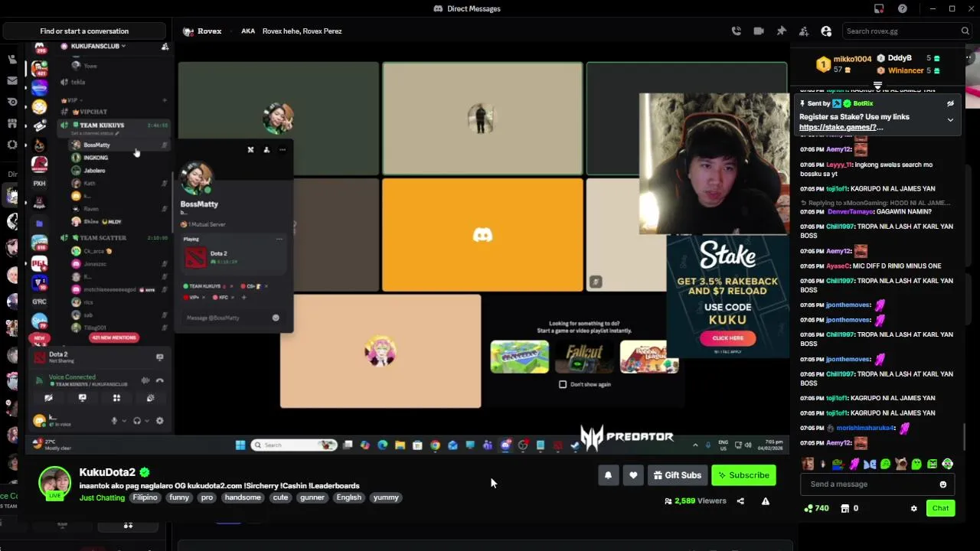This screenshot has width=980, height=551.
Task: Open the tekla voice channel
Action: (78, 82)
